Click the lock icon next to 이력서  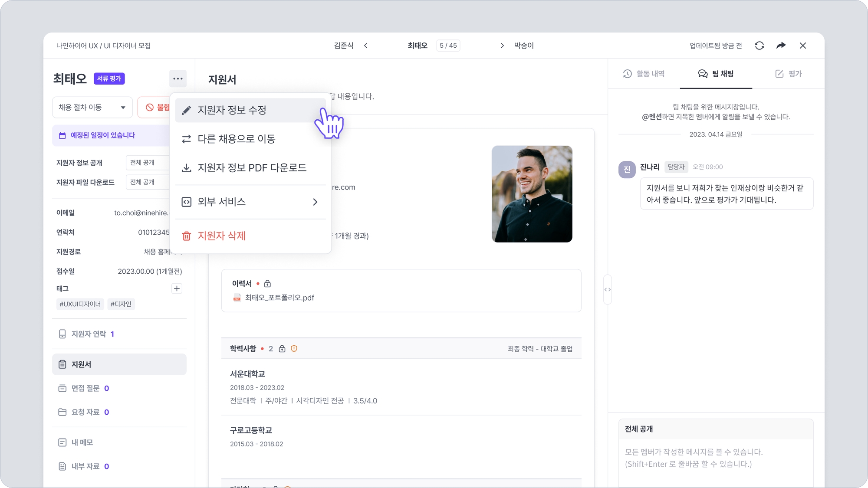[267, 284]
